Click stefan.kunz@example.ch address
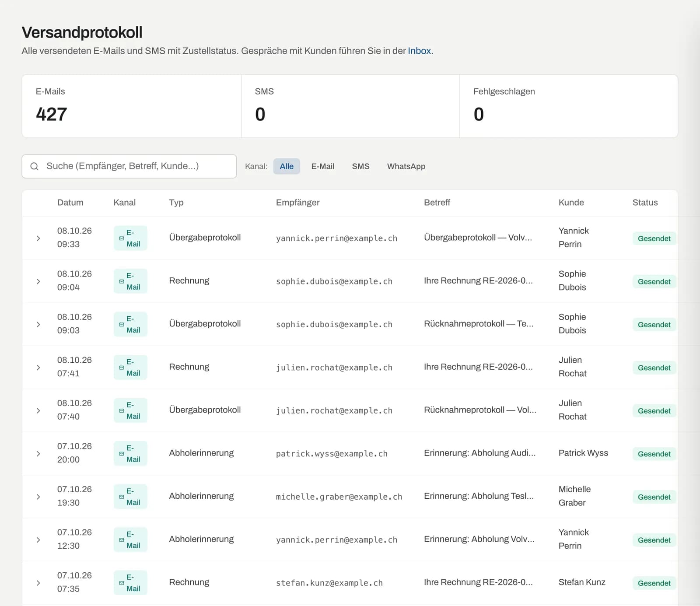Viewport: 700px width, 606px height. pos(329,583)
